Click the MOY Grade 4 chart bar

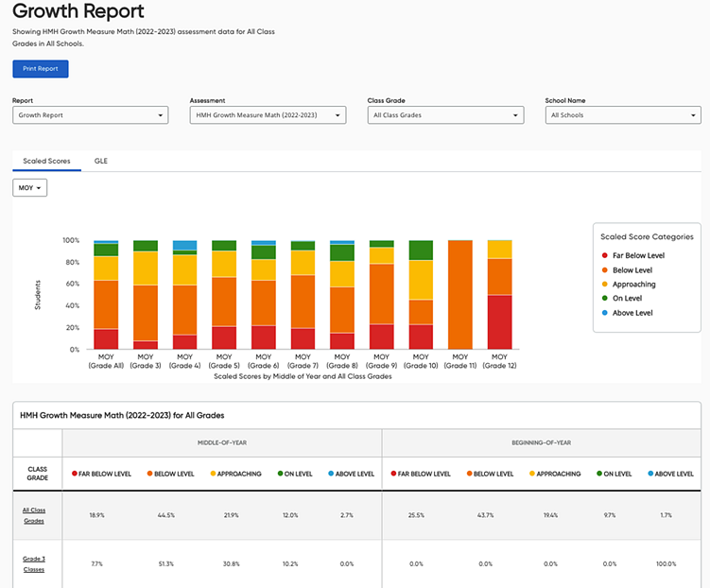pyautogui.click(x=184, y=295)
